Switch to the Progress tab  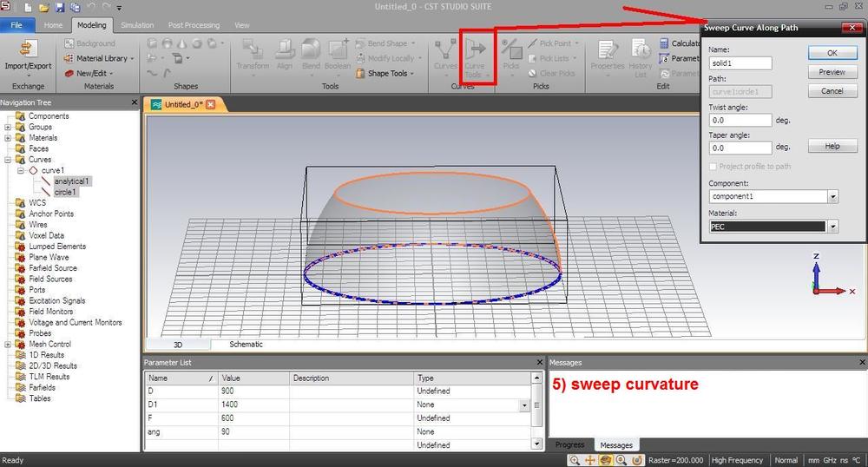(x=569, y=445)
